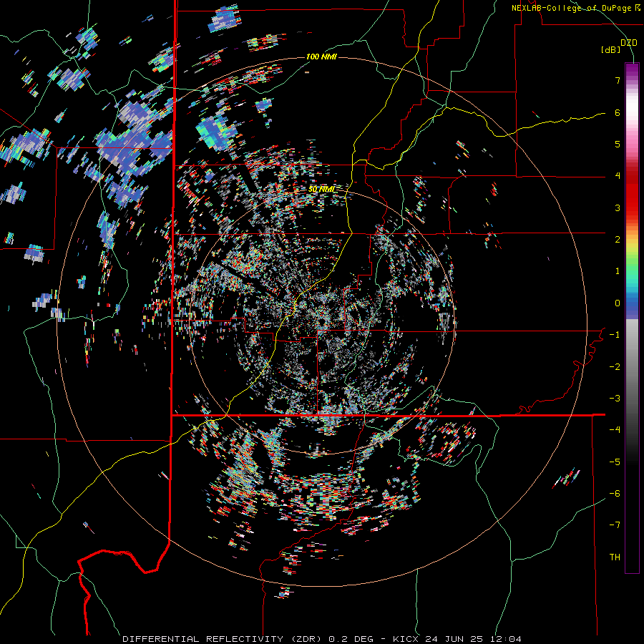644x644 pixels.
Task: Select the 1 dB legend value
Action: [x=618, y=271]
